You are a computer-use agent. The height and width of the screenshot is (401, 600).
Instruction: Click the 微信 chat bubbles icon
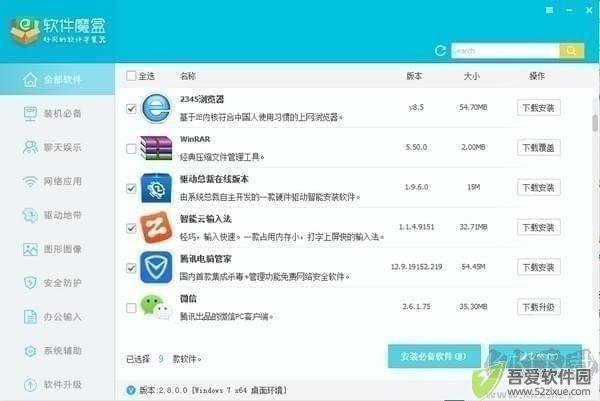click(156, 307)
